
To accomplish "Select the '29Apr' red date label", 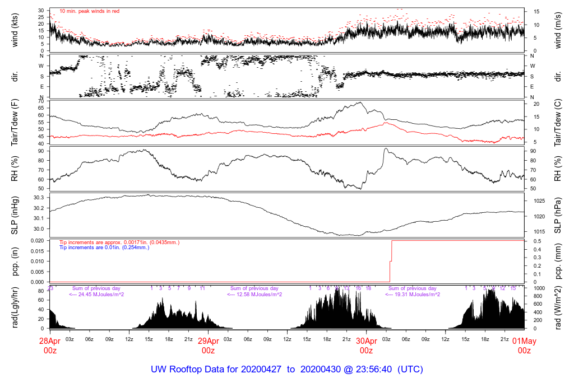I will pyautogui.click(x=208, y=341).
